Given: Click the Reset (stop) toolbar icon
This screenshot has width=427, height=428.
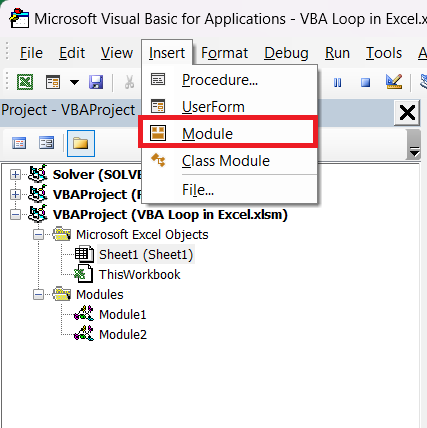Looking at the screenshot, I should point(365,82).
